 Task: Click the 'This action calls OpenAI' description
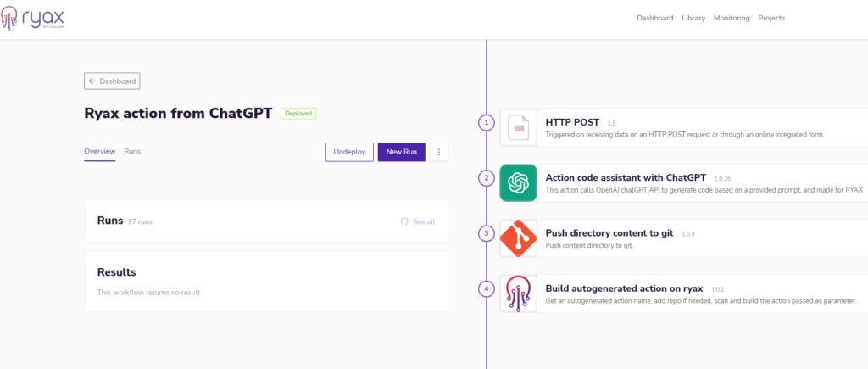coord(704,190)
